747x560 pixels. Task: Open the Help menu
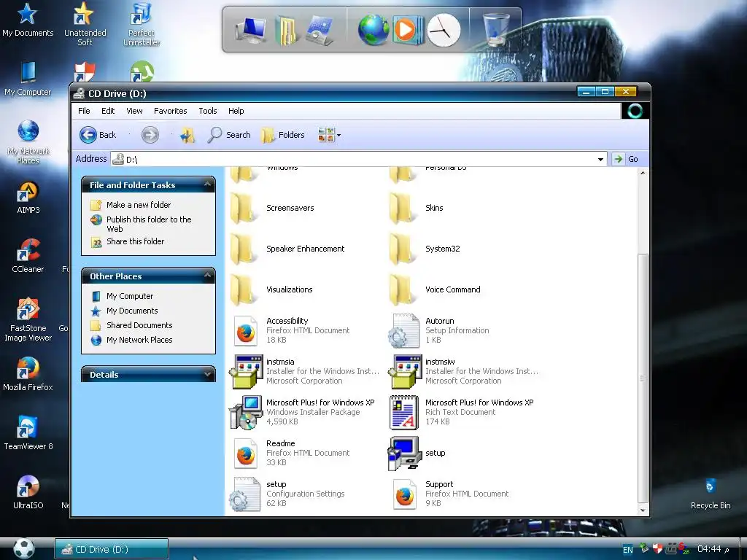[236, 111]
